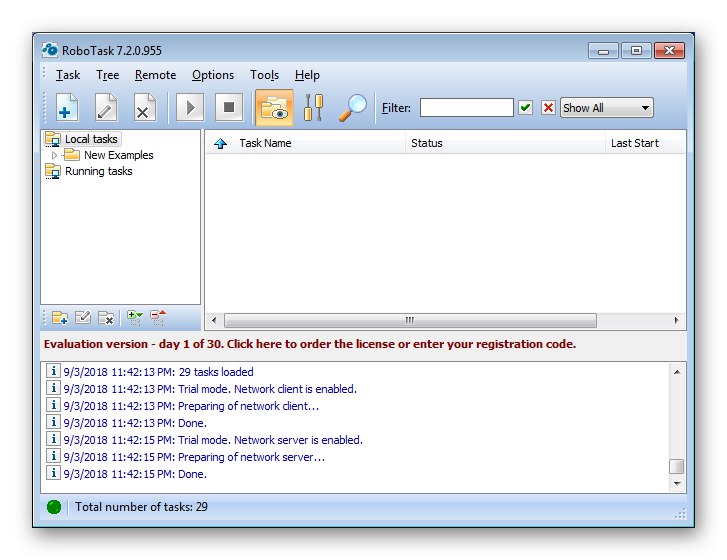
Task: Click the horizontal scrollbar right arrow
Action: tap(676, 320)
